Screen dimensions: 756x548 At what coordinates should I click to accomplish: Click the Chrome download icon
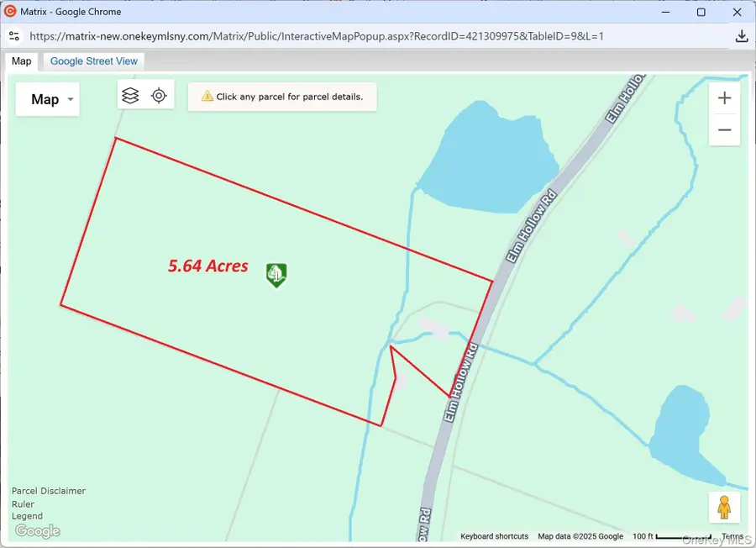coord(741,36)
